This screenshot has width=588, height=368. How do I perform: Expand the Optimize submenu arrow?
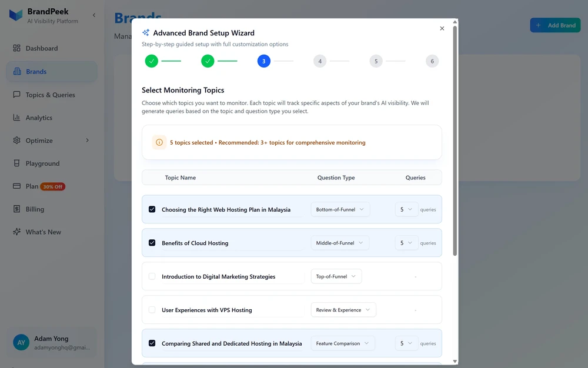tap(88, 140)
